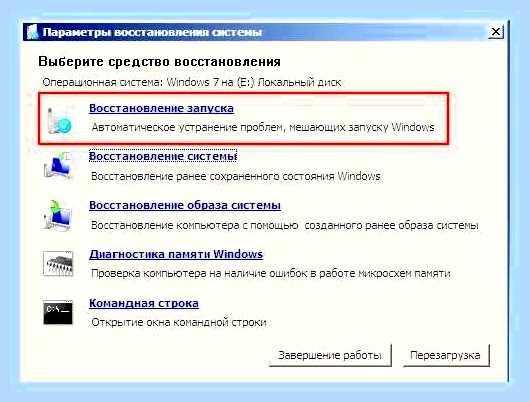530x402 pixels.
Task: Open Восстановление образа системы link
Action: 185,205
